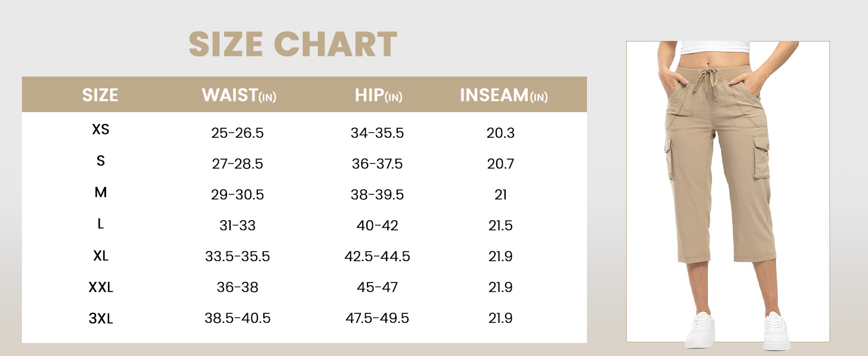Click the 20.3 inseam value
The height and width of the screenshot is (356, 868).
(x=500, y=133)
